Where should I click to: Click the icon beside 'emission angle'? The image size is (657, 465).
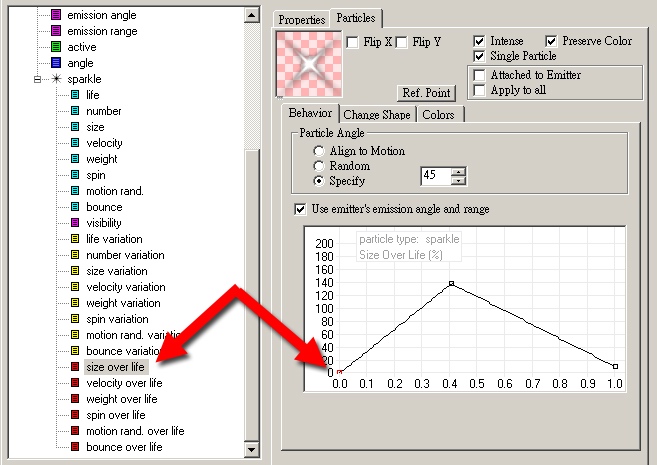55,15
